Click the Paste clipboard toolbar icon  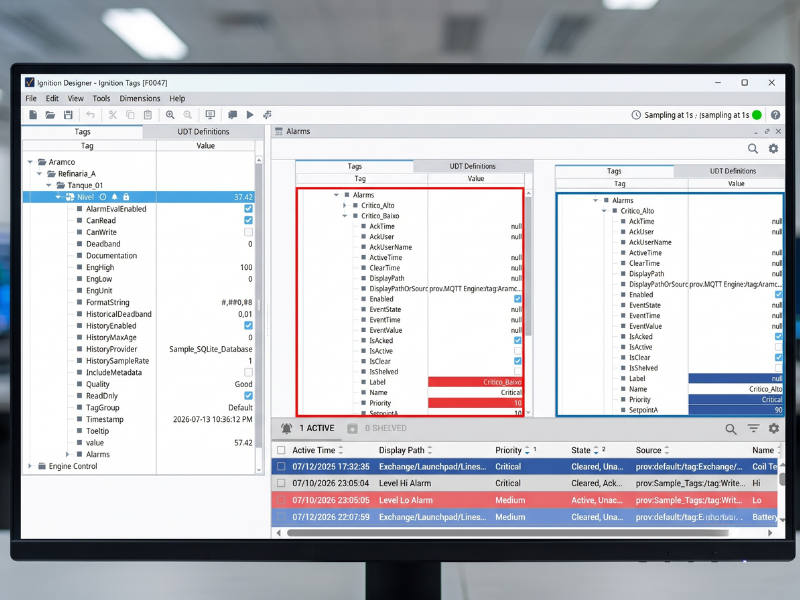coord(147,115)
